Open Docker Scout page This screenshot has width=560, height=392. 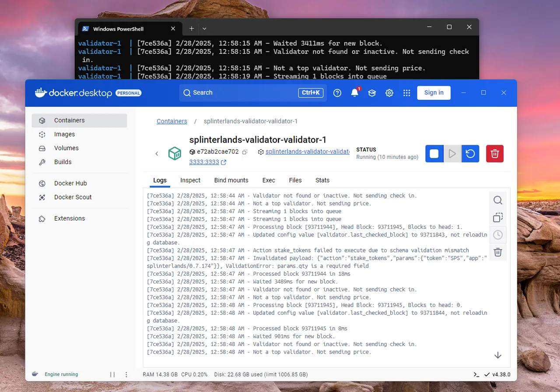(x=79, y=197)
